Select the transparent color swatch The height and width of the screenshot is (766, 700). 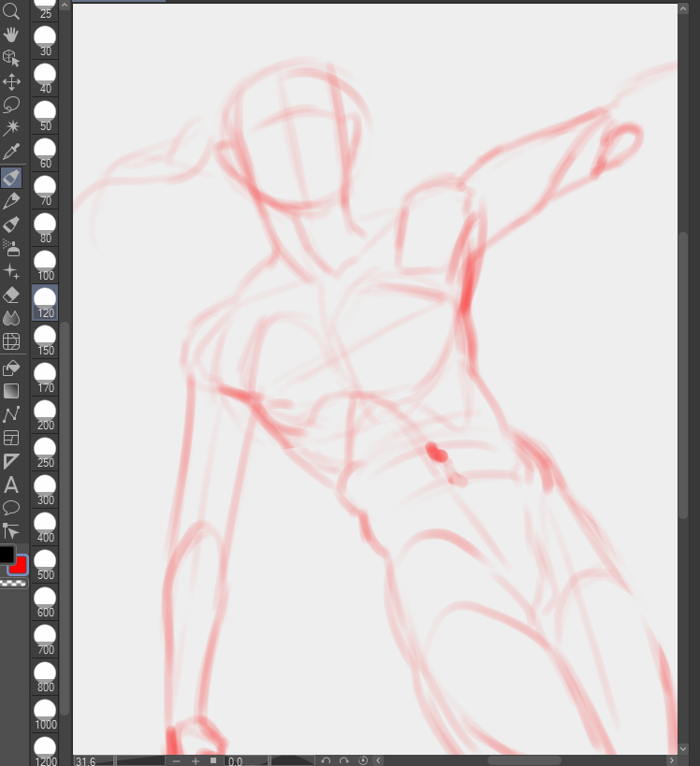click(x=12, y=583)
